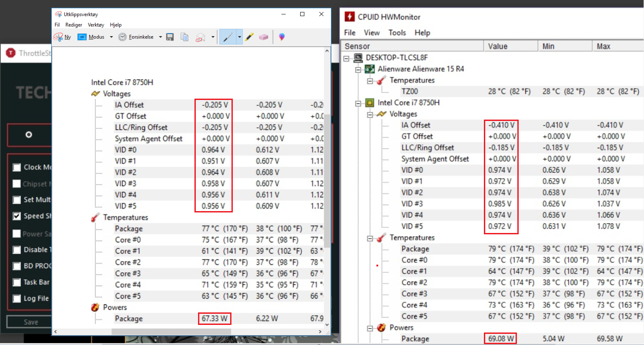This screenshot has height=345, width=644.
Task: Collapse the Powers node in HWMonitor
Action: click(370, 328)
